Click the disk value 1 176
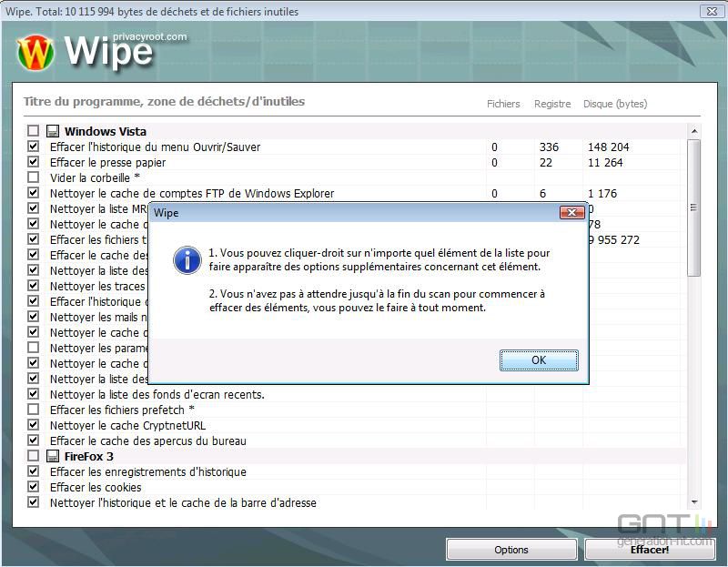Viewport: 728px width, 567px height. 602,193
